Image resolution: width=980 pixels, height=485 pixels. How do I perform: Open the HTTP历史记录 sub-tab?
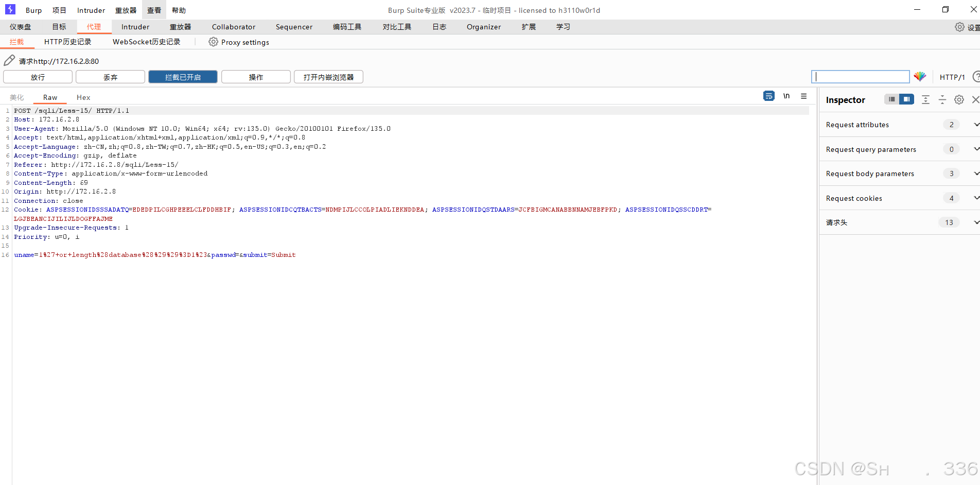click(x=67, y=42)
